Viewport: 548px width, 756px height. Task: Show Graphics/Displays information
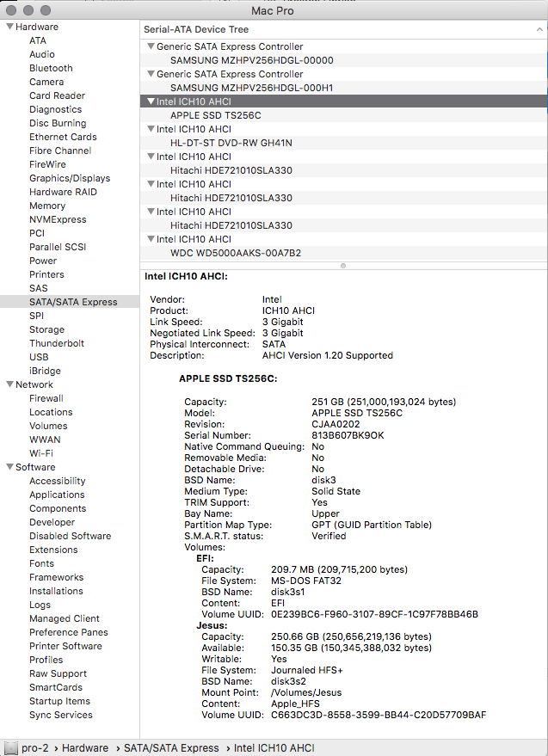pyautogui.click(x=70, y=178)
